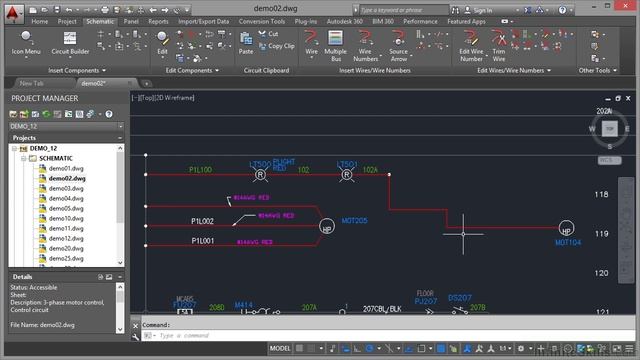Expand the Insert Components panel
640x360 pixels.
click(x=77, y=70)
